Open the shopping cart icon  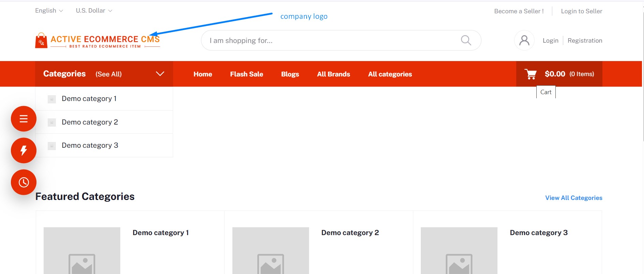tap(530, 74)
